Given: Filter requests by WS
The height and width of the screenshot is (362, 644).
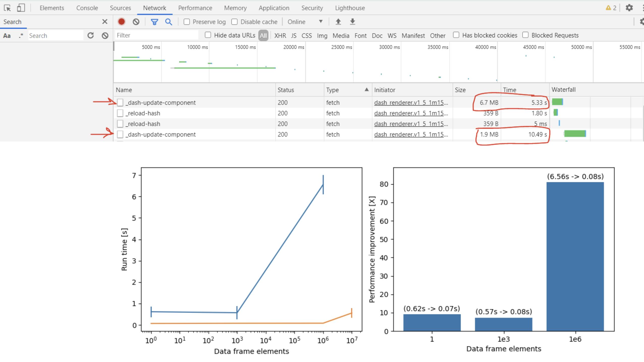Looking at the screenshot, I should [x=392, y=36].
